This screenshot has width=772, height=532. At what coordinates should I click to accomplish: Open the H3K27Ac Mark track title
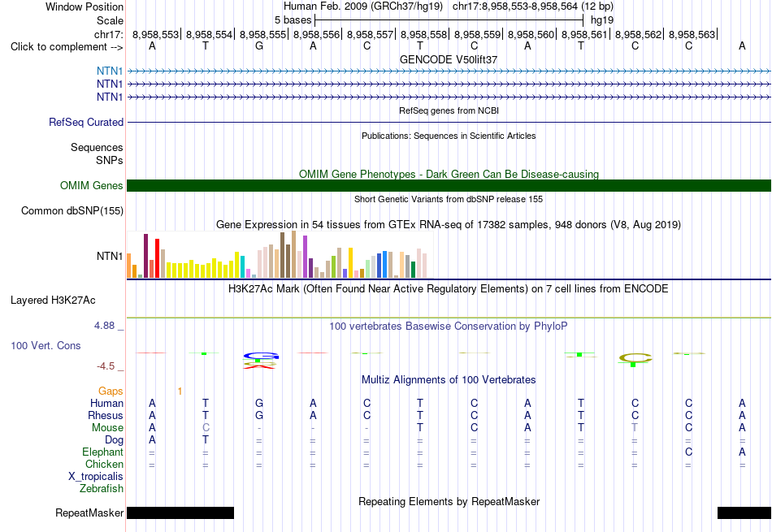tap(449, 289)
